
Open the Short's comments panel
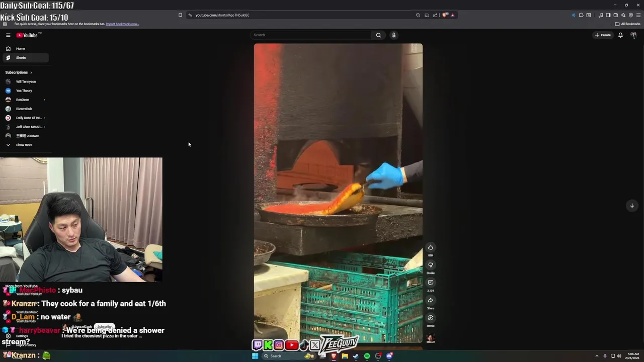[x=430, y=283]
